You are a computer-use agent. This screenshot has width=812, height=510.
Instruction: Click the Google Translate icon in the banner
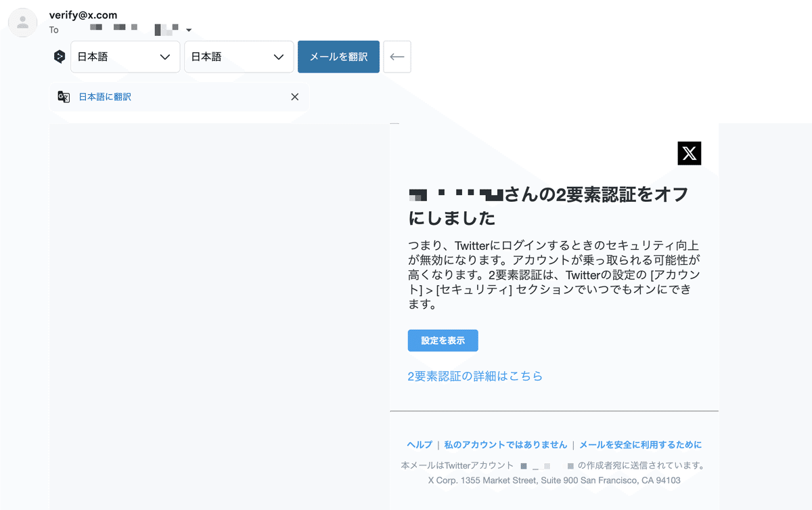coord(64,97)
